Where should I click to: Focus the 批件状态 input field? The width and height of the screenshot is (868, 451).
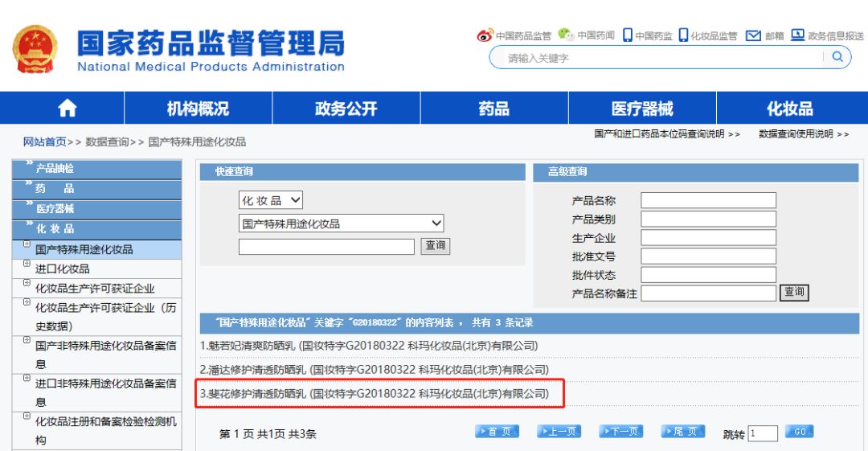tap(709, 275)
